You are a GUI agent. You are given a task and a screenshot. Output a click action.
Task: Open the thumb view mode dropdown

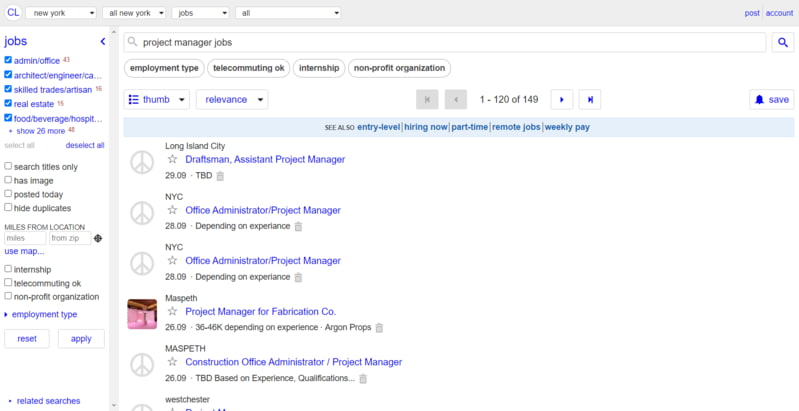tap(156, 99)
